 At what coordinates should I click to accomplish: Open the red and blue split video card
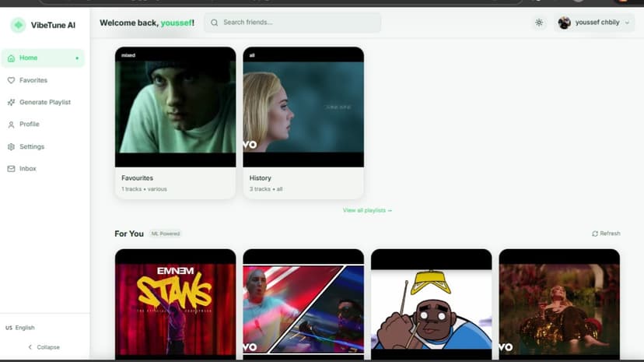click(x=303, y=304)
